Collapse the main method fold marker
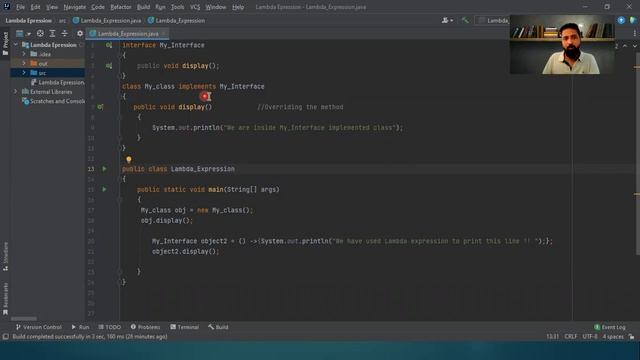640x360 pixels. click(120, 200)
